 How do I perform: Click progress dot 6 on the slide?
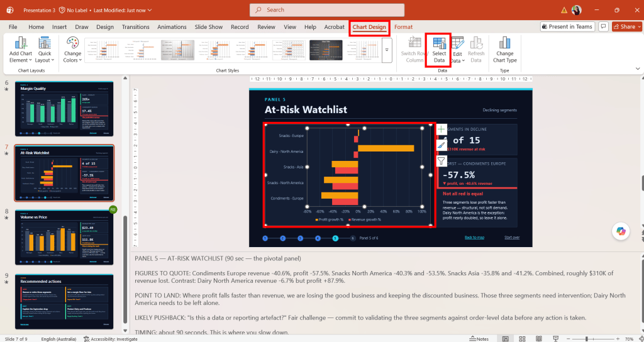pos(353,238)
